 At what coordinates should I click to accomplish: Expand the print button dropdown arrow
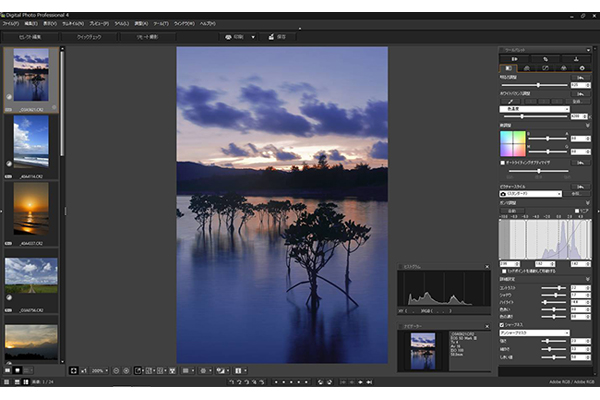tap(252, 37)
